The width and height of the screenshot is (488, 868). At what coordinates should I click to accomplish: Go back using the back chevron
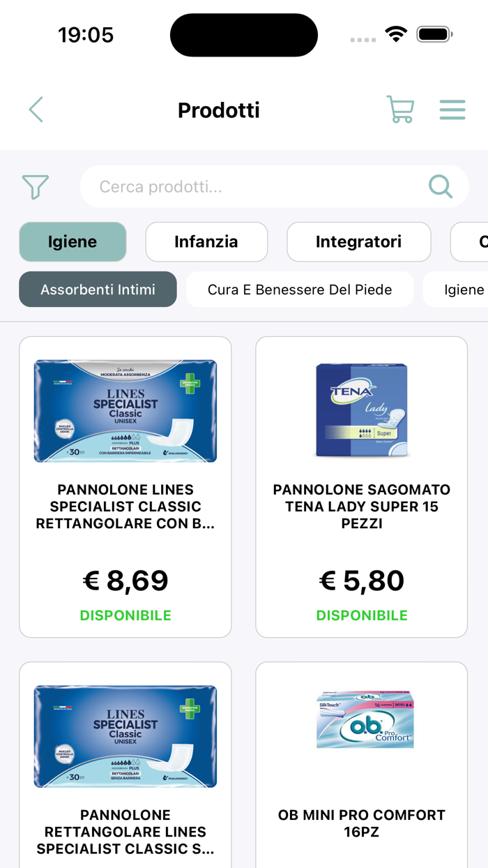point(36,110)
